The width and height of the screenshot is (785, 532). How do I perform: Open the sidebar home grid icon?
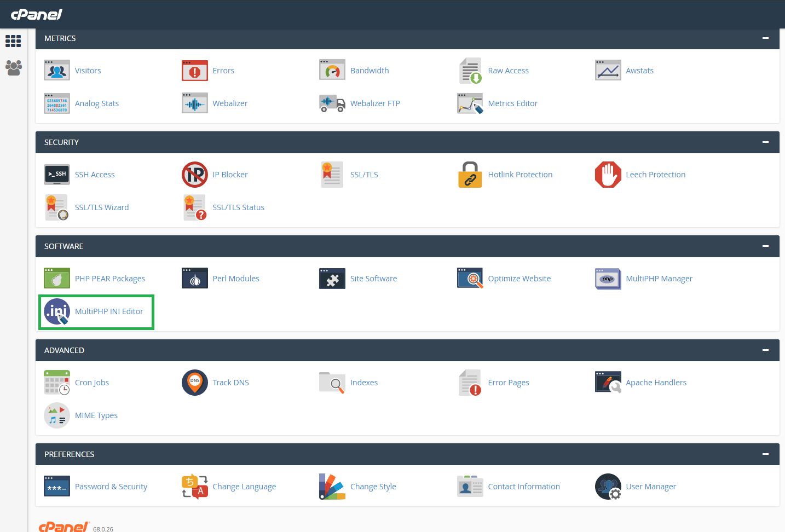click(x=13, y=41)
